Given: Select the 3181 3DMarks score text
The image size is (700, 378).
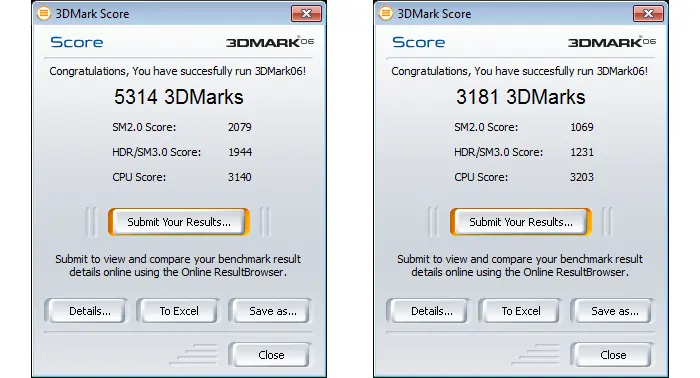Looking at the screenshot, I should 521,97.
